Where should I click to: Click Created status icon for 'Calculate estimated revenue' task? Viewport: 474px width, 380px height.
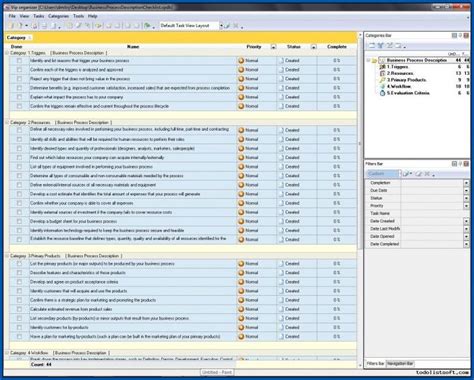point(281,309)
